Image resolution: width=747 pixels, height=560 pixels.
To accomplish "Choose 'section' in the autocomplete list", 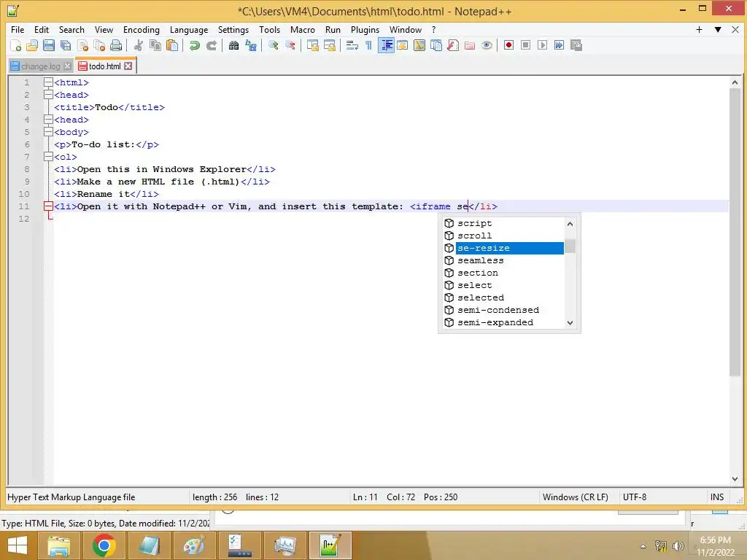I will (503, 273).
